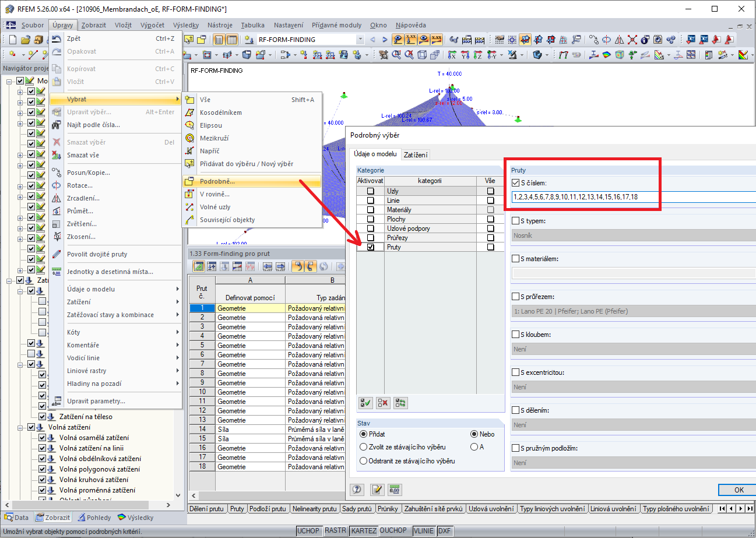The width and height of the screenshot is (756, 538).
Task: Click the select-all categories icon in dialog
Action: pos(367,402)
